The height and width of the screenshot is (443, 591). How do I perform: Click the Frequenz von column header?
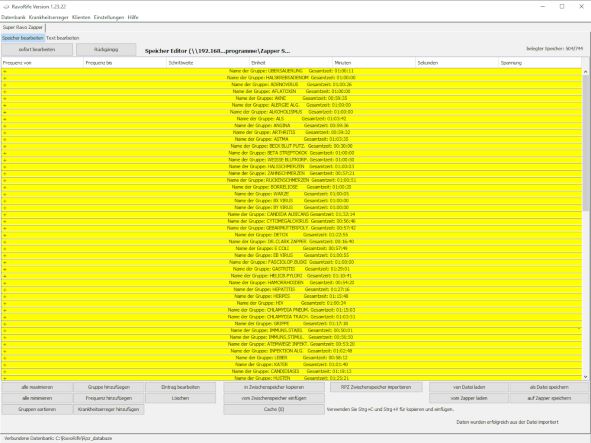click(42, 63)
